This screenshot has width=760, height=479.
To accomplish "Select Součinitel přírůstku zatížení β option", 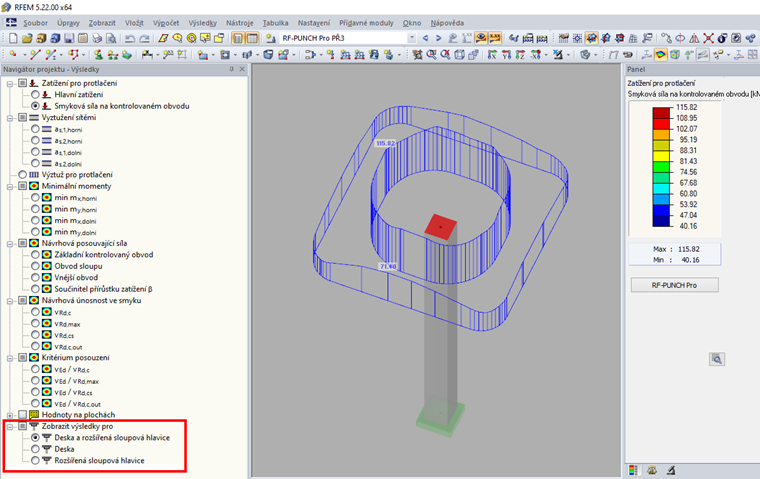I will pos(35,289).
